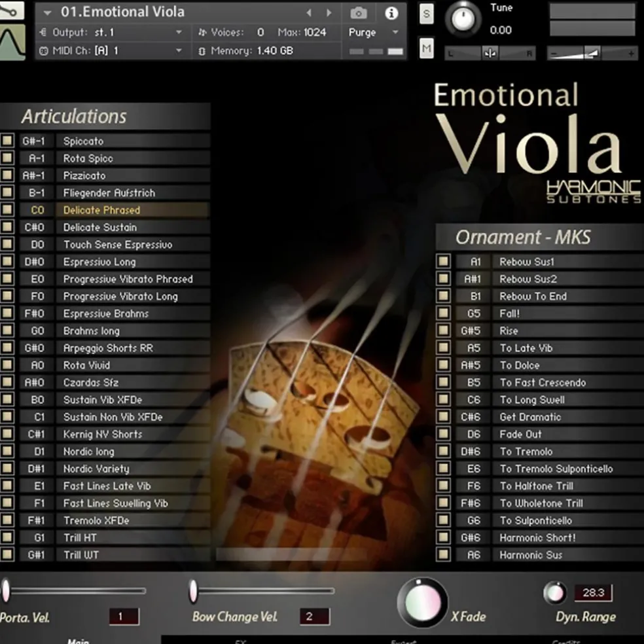
Task: Select the Trill WT row
Action: click(133, 555)
